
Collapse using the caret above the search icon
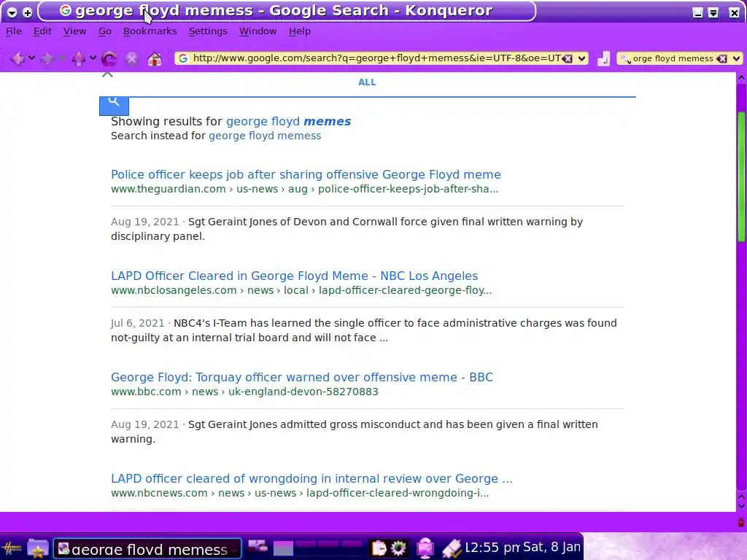108,74
